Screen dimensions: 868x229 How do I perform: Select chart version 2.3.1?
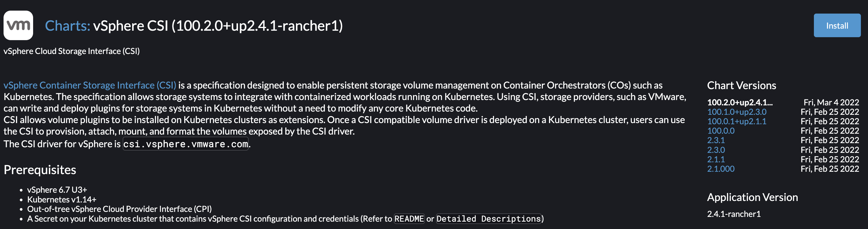716,140
